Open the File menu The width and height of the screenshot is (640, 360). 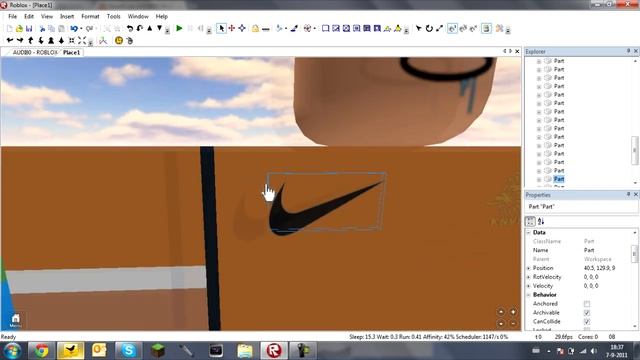13,16
